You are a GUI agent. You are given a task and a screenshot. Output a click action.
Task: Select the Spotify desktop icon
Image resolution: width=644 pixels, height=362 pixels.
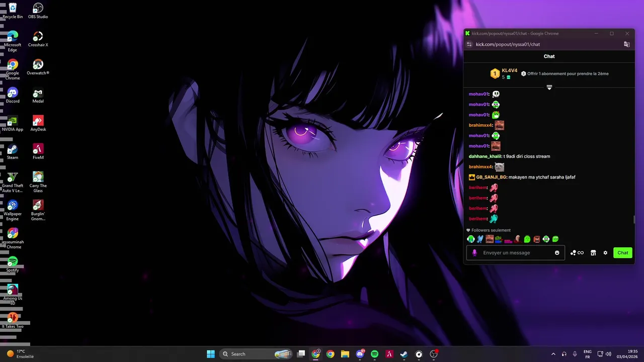coord(13,264)
